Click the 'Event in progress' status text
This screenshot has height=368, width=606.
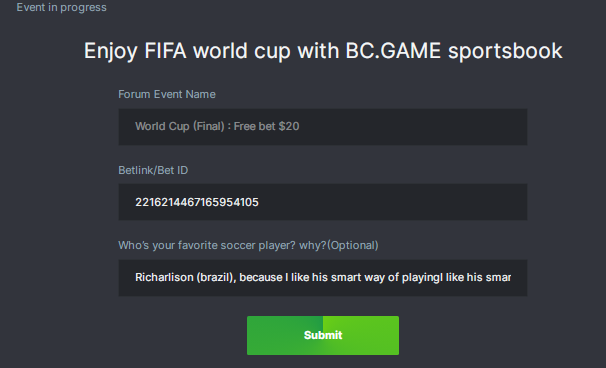click(61, 7)
